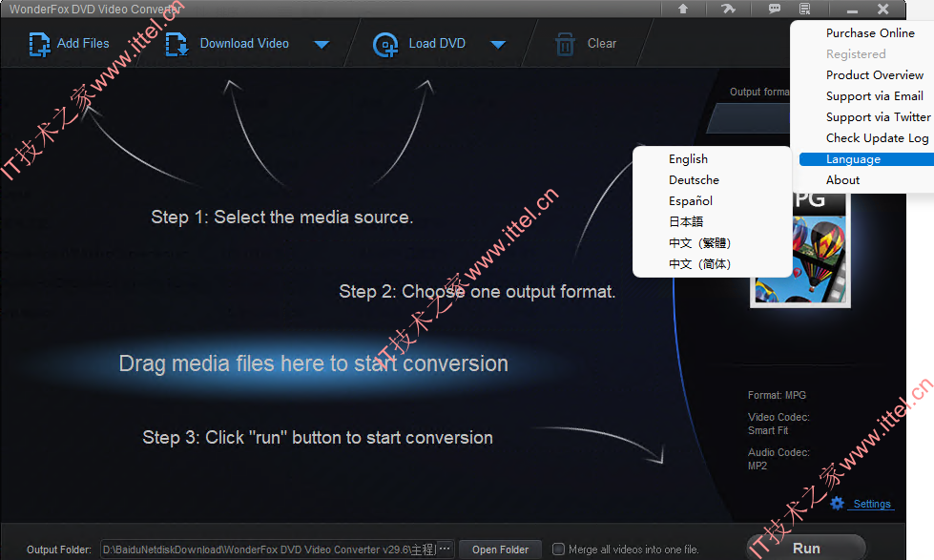Image resolution: width=934 pixels, height=560 pixels.
Task: Click the MPG output format thumbnail
Action: point(800,249)
